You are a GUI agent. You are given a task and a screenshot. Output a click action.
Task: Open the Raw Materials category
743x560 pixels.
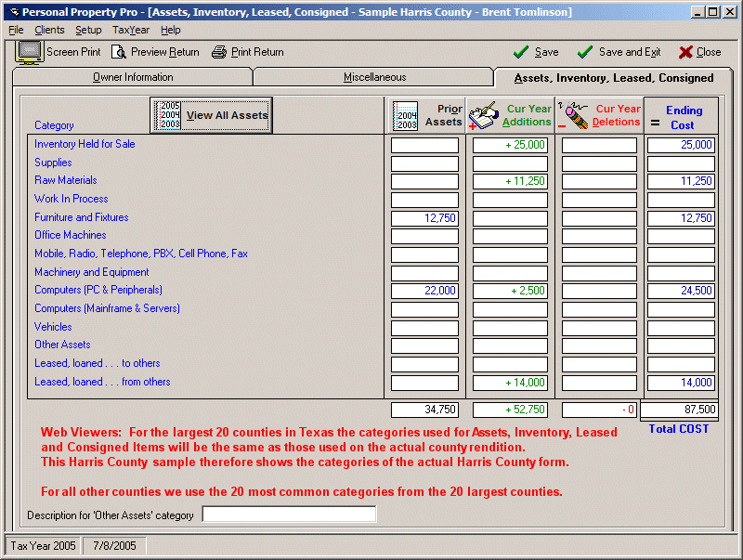65,180
